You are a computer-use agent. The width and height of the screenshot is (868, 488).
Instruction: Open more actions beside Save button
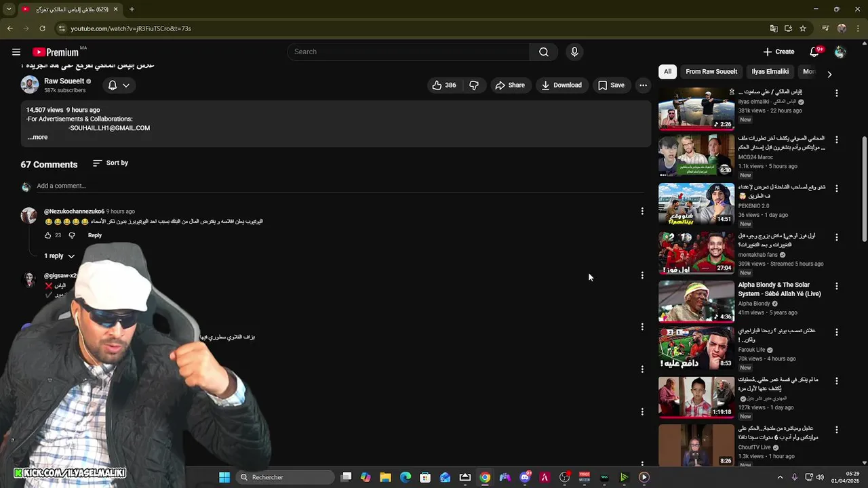[x=643, y=85]
